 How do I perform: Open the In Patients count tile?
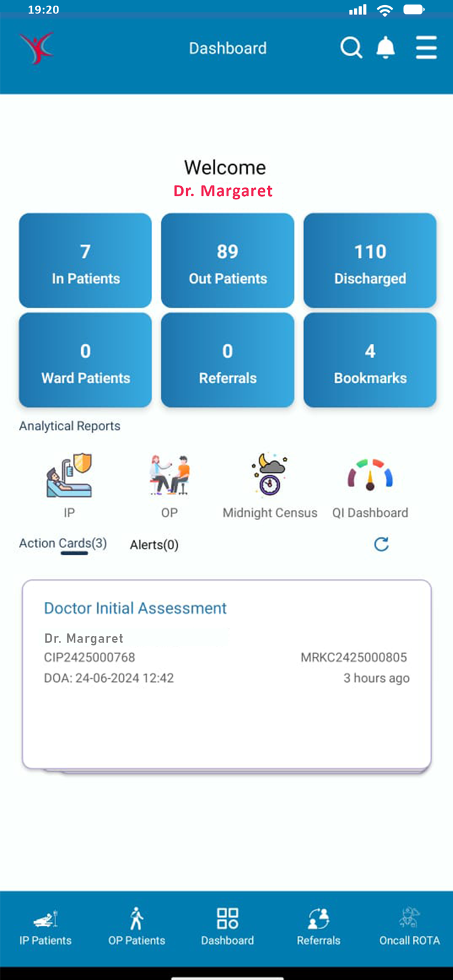(85, 260)
